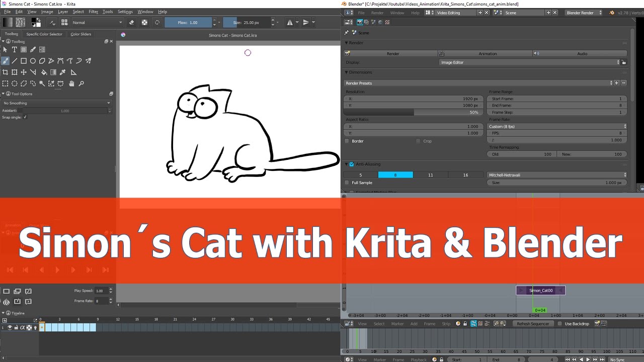644x362 pixels.
Task: Select the Elliptical Selection tool in Krita
Action: tap(15, 84)
